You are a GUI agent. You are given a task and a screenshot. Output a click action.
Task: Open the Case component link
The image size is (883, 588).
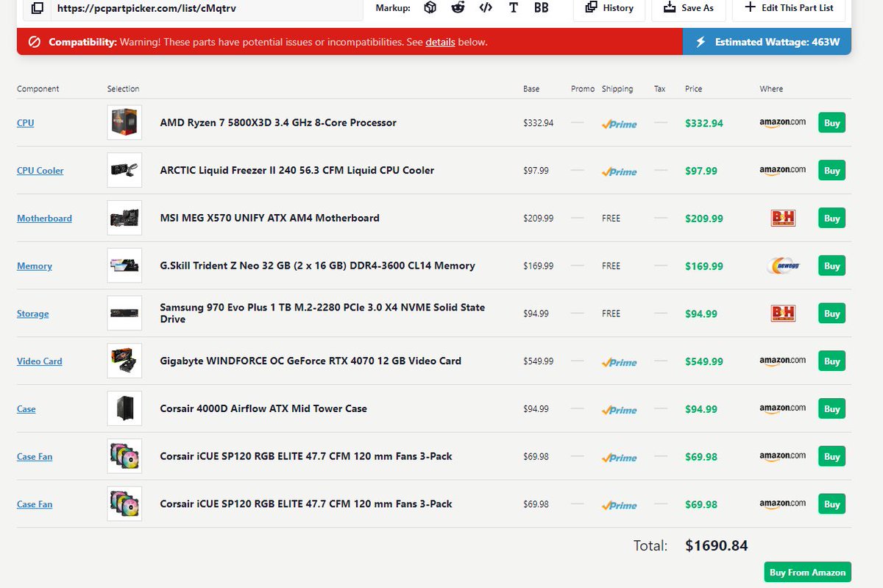click(26, 409)
